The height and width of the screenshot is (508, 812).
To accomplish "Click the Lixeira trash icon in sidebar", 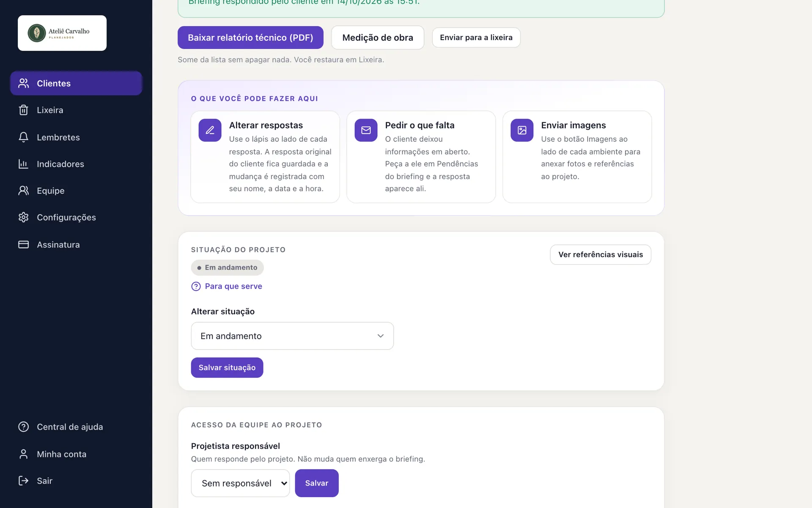I will point(23,110).
